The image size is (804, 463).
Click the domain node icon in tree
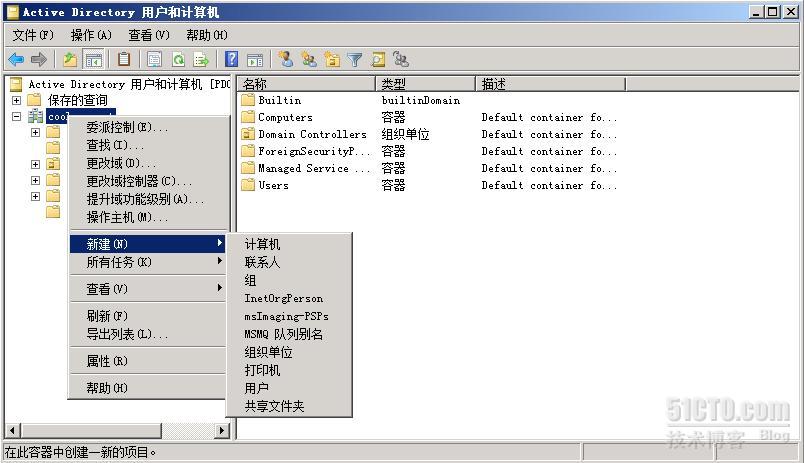35,116
